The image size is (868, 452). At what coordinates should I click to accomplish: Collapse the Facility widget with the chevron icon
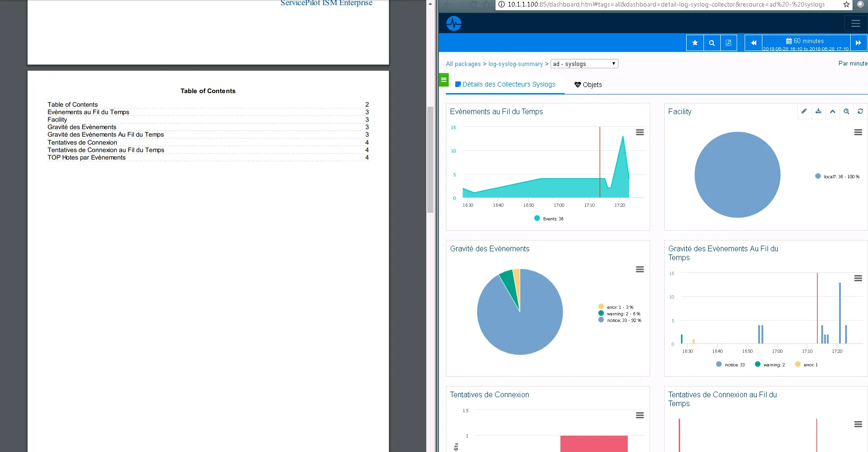click(x=832, y=111)
